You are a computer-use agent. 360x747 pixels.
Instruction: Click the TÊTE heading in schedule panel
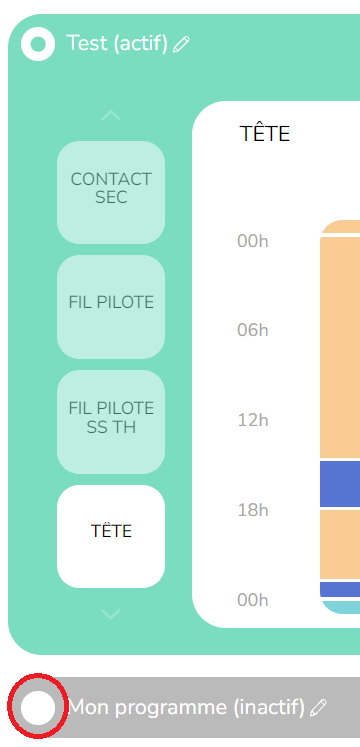[x=264, y=134]
